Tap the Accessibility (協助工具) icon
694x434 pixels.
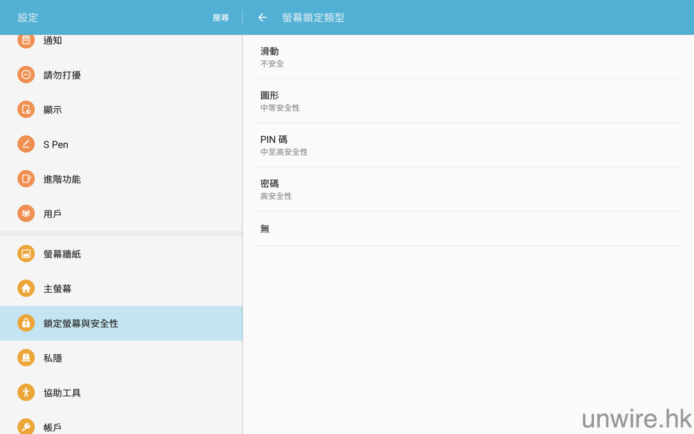click(26, 393)
